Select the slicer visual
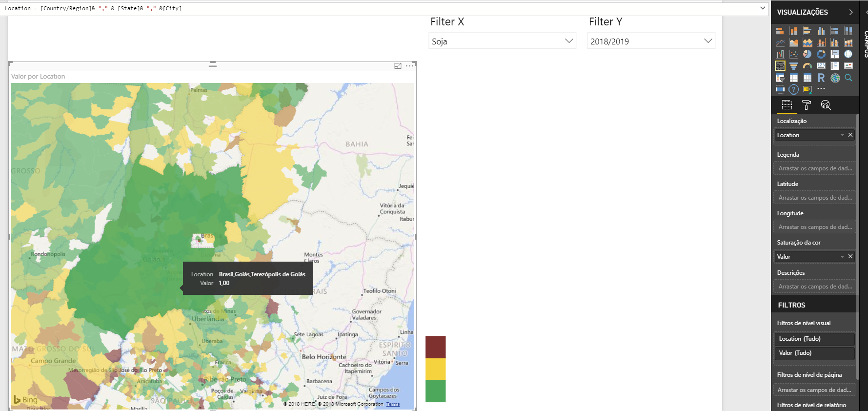Image resolution: width=868 pixels, height=411 pixels. click(780, 78)
